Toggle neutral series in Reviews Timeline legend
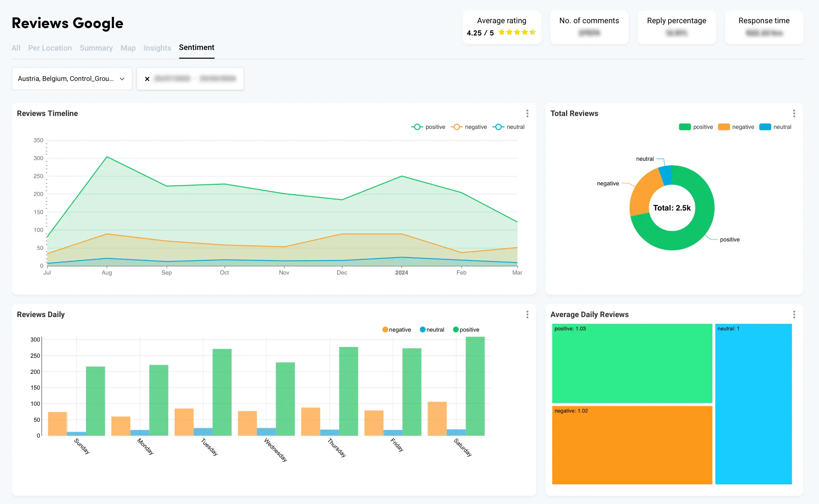Viewport: 819px width, 504px height. click(508, 127)
